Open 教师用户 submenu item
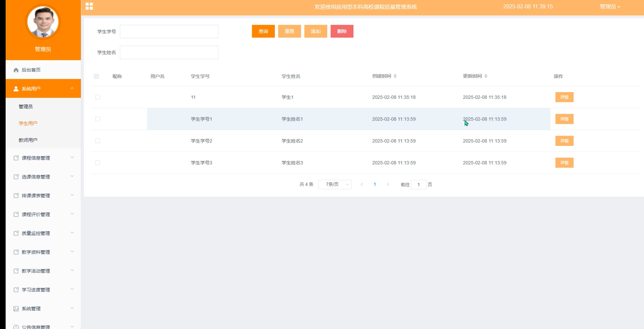This screenshot has height=329, width=644. point(43,140)
